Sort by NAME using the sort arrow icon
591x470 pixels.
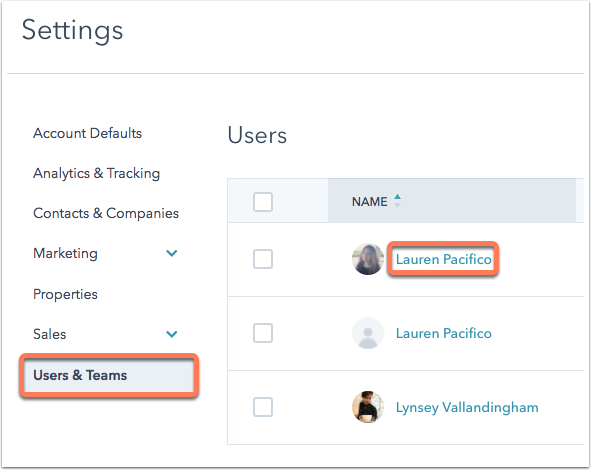tap(397, 201)
